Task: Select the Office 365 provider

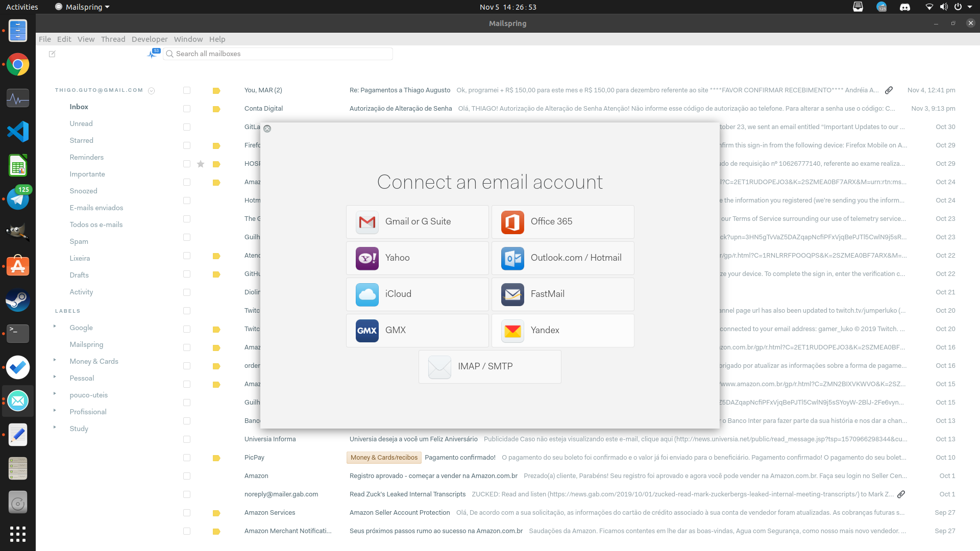Action: pyautogui.click(x=562, y=221)
